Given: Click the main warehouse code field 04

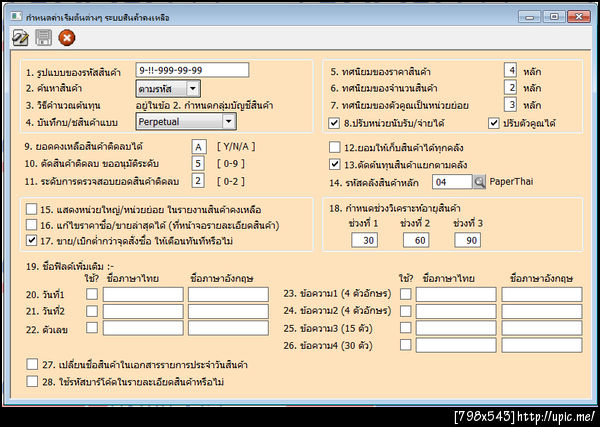Looking at the screenshot, I should click(452, 182).
